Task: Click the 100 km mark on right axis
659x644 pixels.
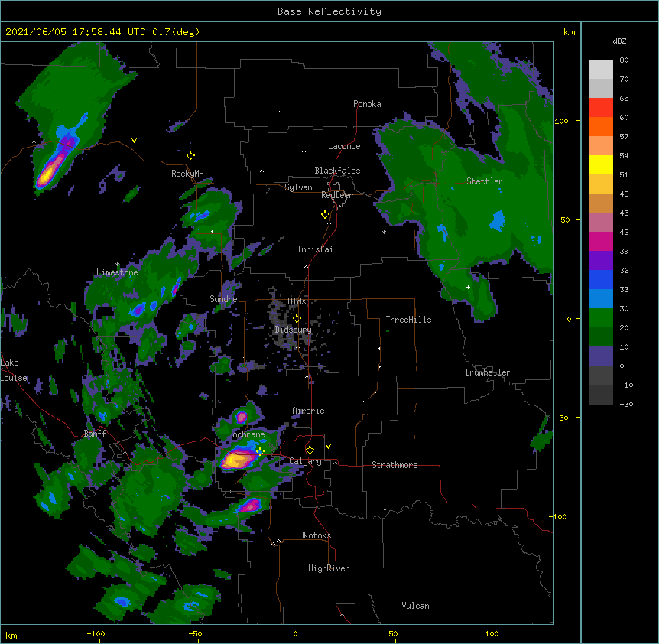Action: click(x=561, y=121)
